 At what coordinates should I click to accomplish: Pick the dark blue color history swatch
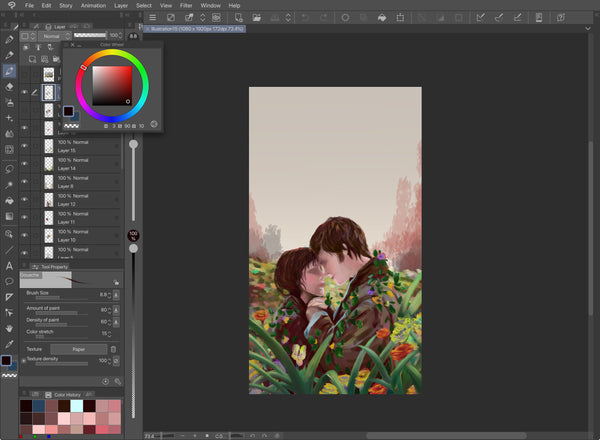tap(39, 406)
